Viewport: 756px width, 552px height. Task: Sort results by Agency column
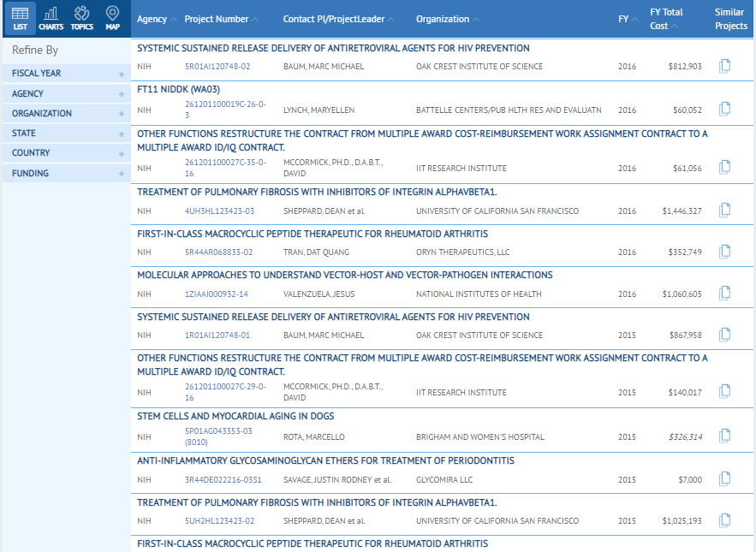[156, 20]
